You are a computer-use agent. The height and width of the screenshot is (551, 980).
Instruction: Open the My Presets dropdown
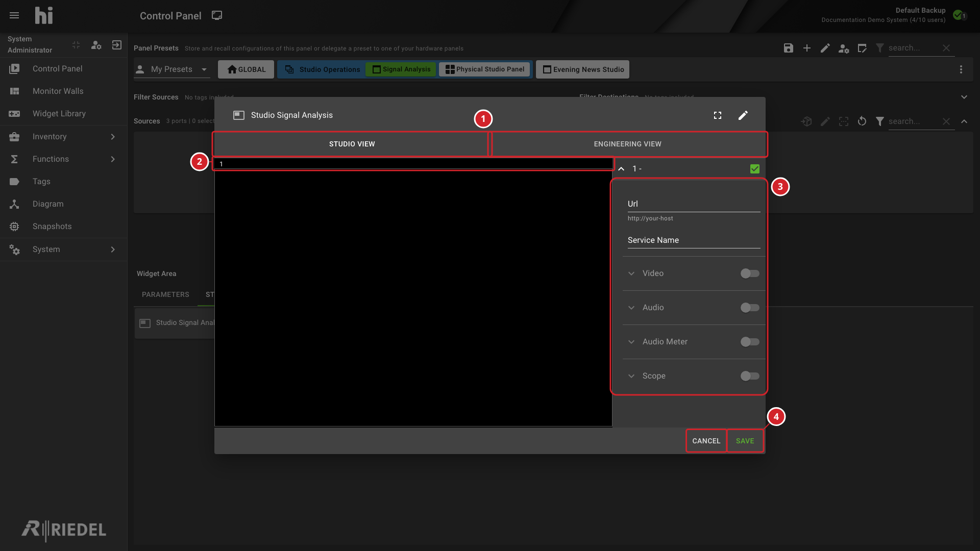click(x=172, y=69)
